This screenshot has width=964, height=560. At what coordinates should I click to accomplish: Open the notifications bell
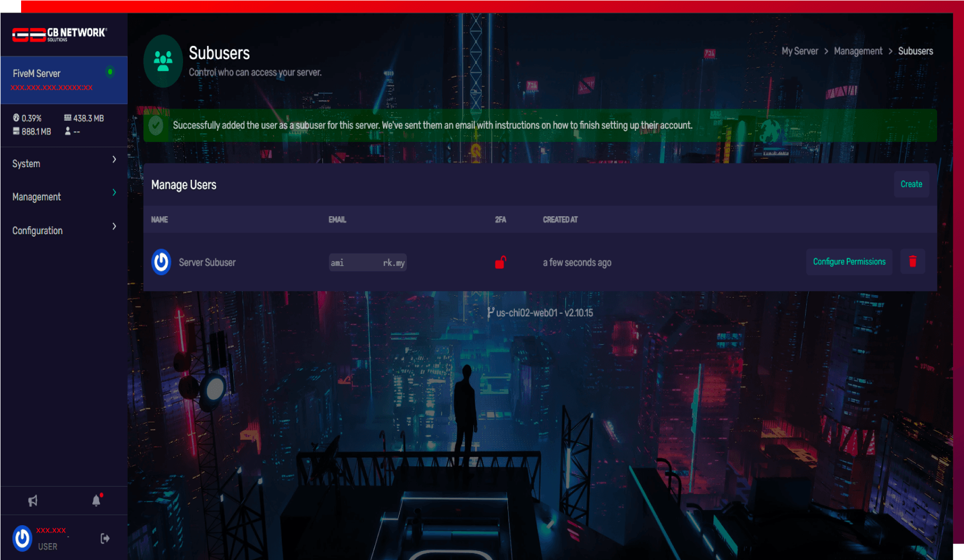(96, 500)
